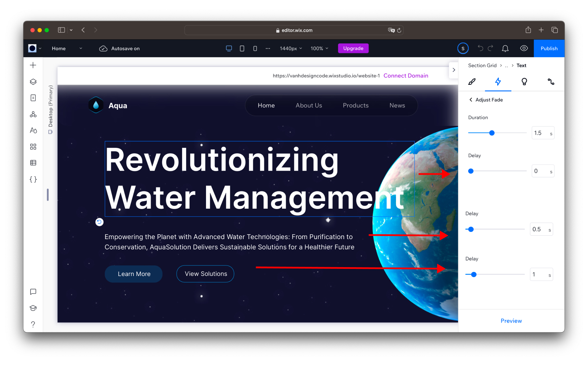The image size is (588, 366).
Task: Click the breadcrumb ellipsis in inspector
Action: pyautogui.click(x=507, y=66)
